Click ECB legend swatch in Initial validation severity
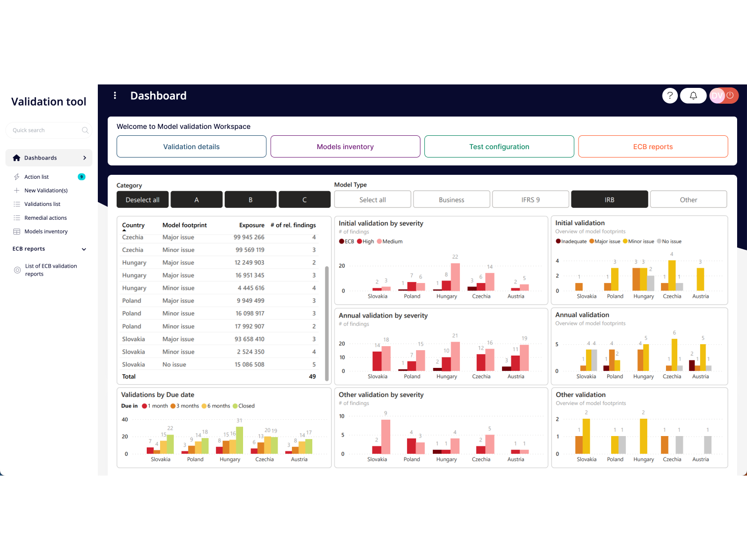Image resolution: width=747 pixels, height=560 pixels. pyautogui.click(x=341, y=241)
